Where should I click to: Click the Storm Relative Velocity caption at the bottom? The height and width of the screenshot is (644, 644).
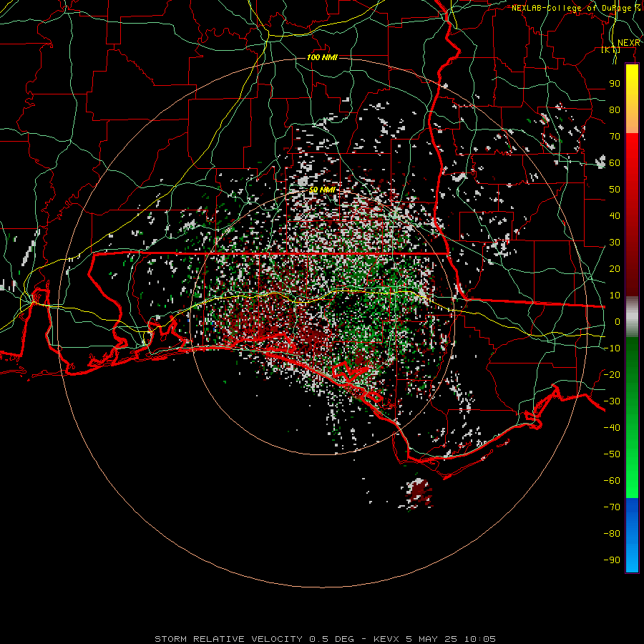tap(325, 639)
